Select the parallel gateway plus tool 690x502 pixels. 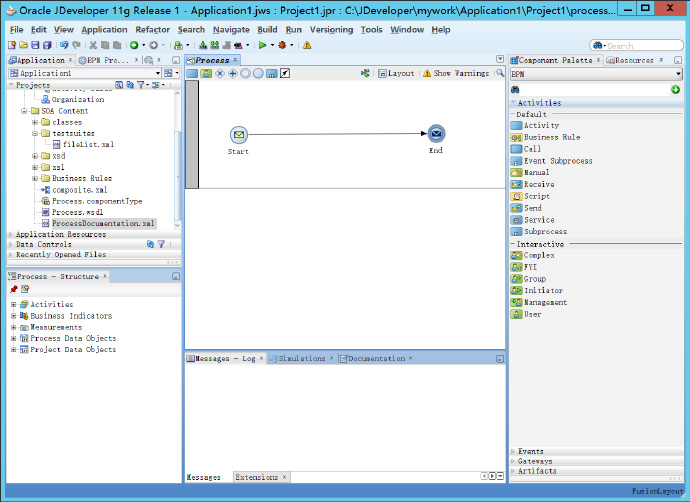point(233,73)
